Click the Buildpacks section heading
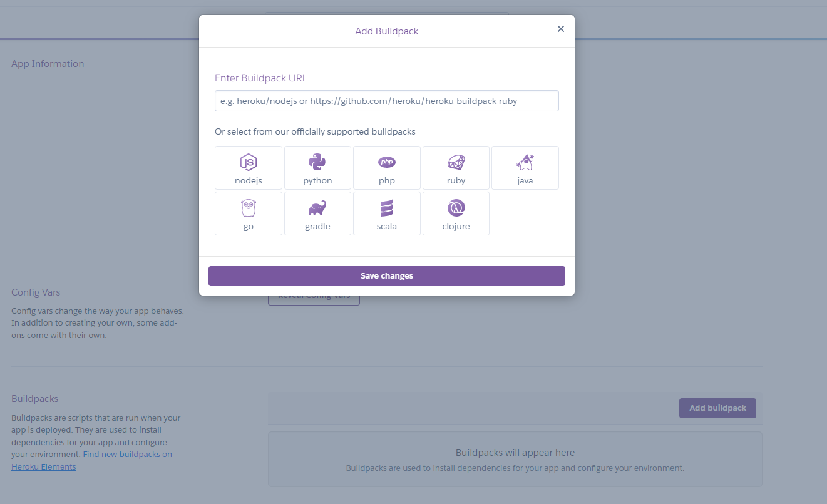Screen dimensions: 827x504 (35, 399)
